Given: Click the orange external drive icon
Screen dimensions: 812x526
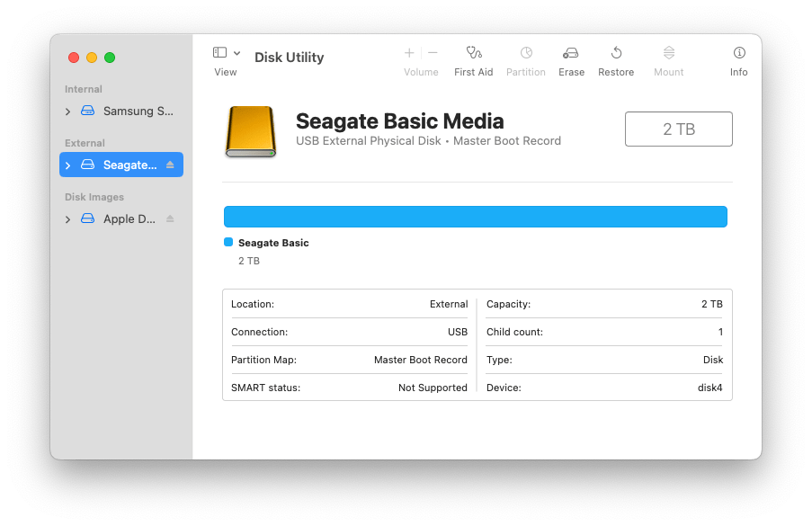Looking at the screenshot, I should point(252,131).
